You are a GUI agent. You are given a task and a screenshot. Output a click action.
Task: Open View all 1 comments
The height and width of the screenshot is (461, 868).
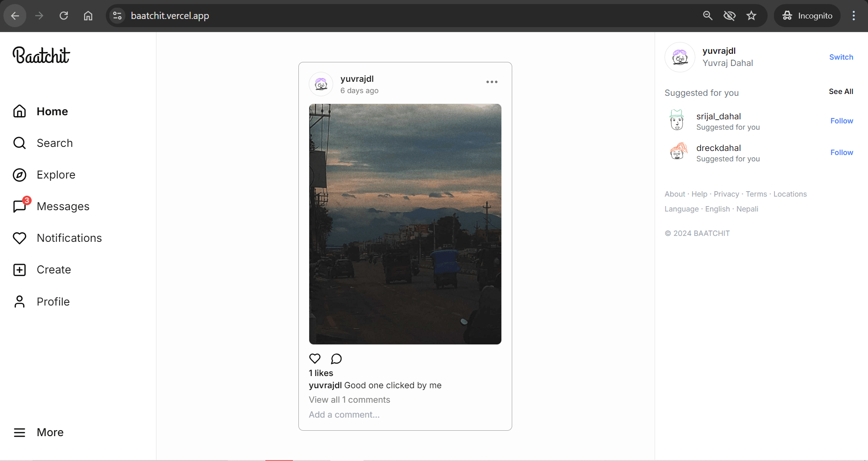[x=349, y=400]
